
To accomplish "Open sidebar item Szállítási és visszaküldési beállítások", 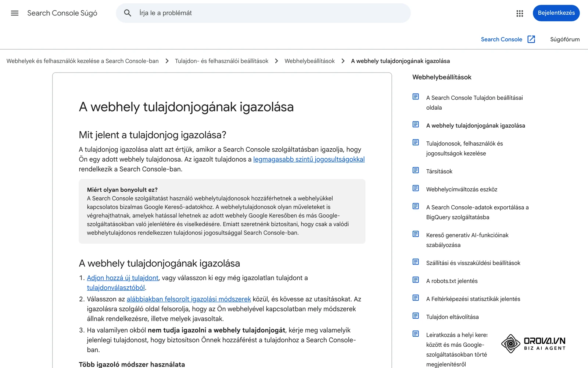I will click(473, 263).
